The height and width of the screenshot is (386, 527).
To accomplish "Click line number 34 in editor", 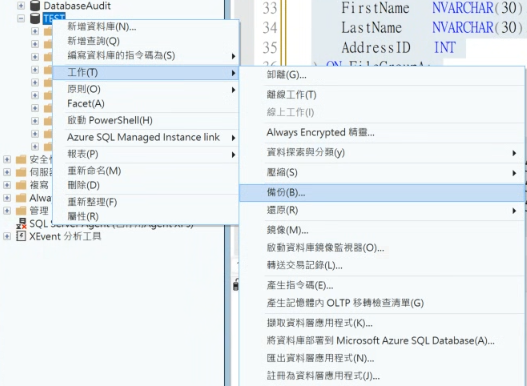I will [270, 28].
